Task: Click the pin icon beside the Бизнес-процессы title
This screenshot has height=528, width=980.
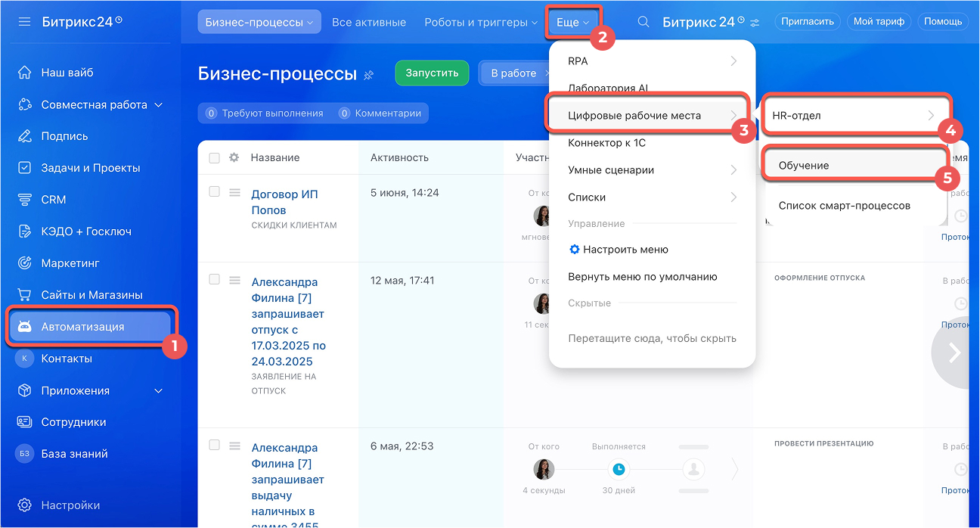Action: (369, 75)
